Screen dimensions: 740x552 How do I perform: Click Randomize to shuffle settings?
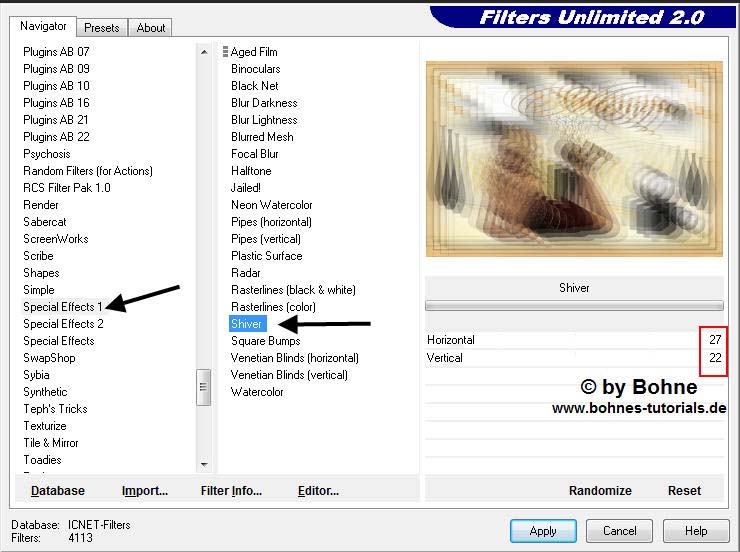[x=600, y=491]
